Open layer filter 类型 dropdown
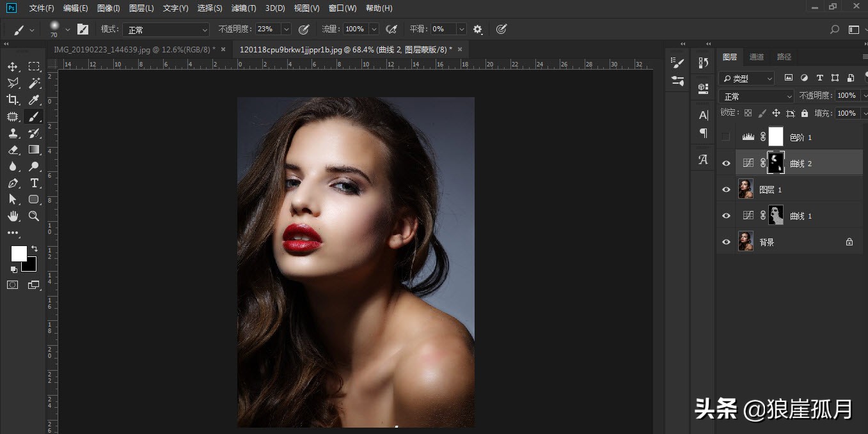Image resolution: width=868 pixels, height=434 pixels. [x=746, y=79]
